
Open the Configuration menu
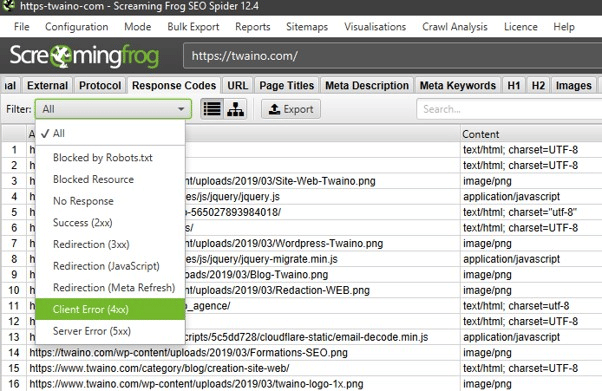pyautogui.click(x=76, y=27)
